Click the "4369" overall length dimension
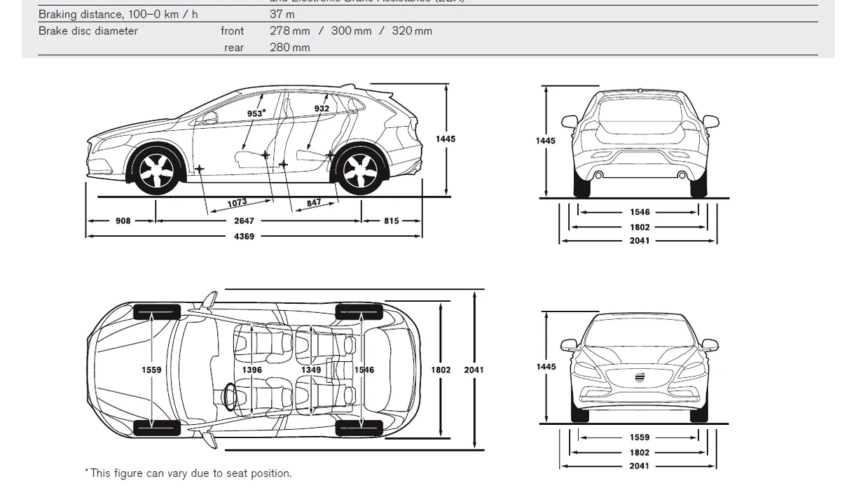The height and width of the screenshot is (490, 868). click(244, 237)
